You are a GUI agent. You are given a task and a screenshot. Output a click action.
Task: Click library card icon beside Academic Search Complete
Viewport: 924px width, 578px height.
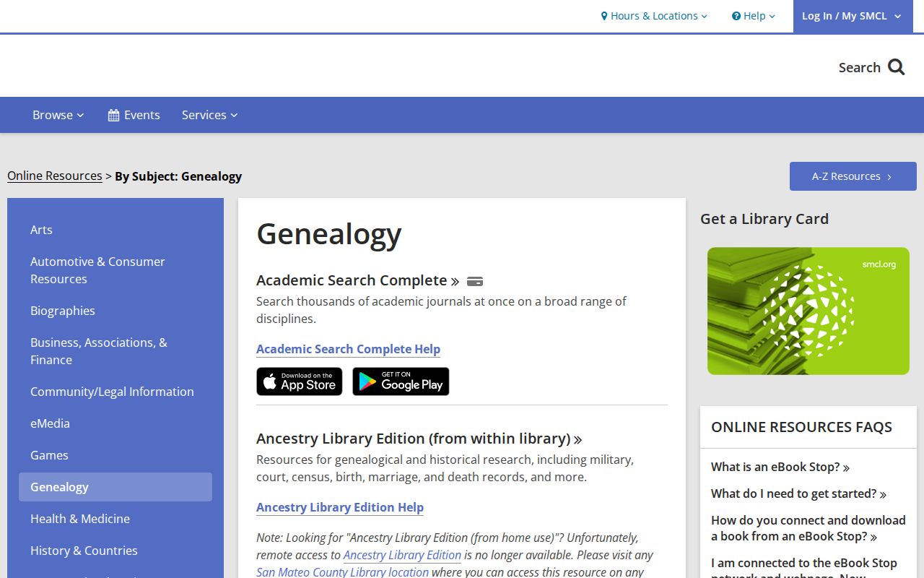[475, 282]
